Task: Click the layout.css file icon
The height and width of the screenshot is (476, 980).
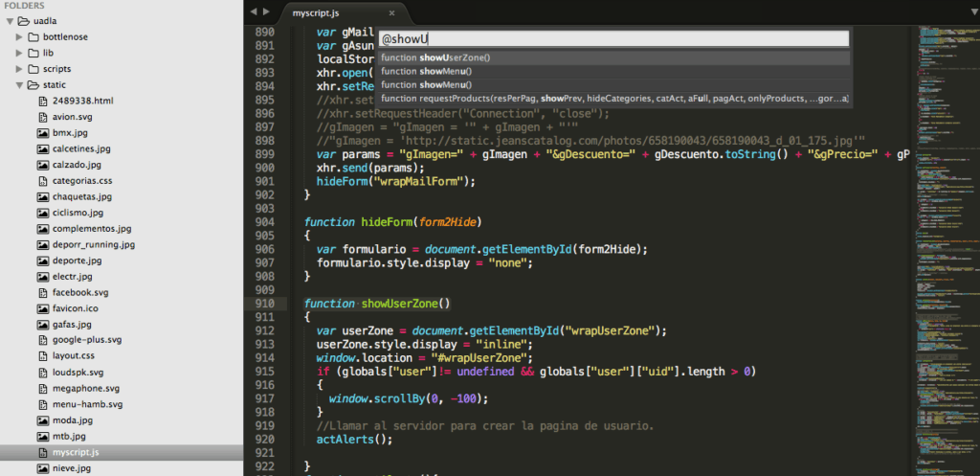Action: 42,356
